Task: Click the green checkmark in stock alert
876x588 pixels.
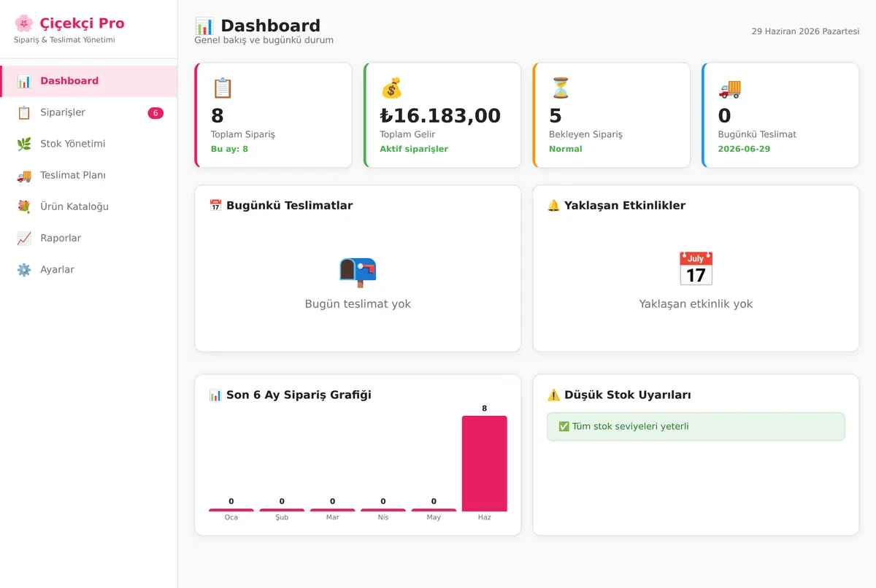Action: pyautogui.click(x=564, y=427)
